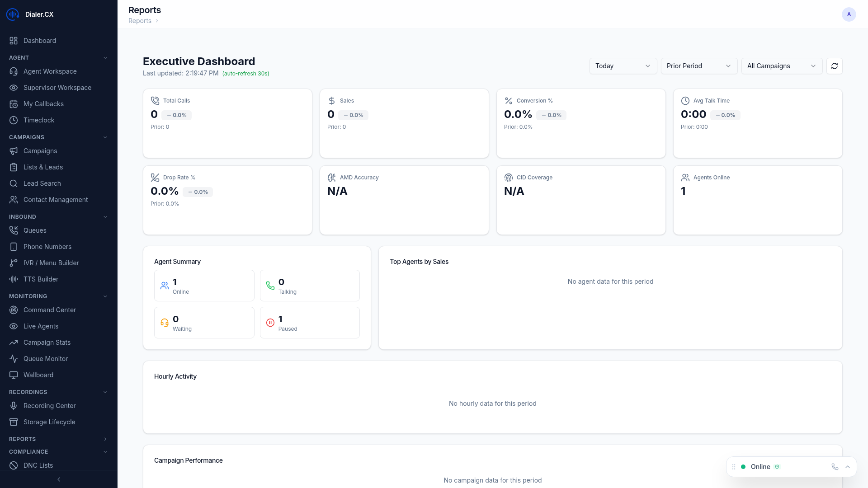The image size is (868, 488).
Task: Click the Prior Period comparison selector
Action: click(x=698, y=66)
